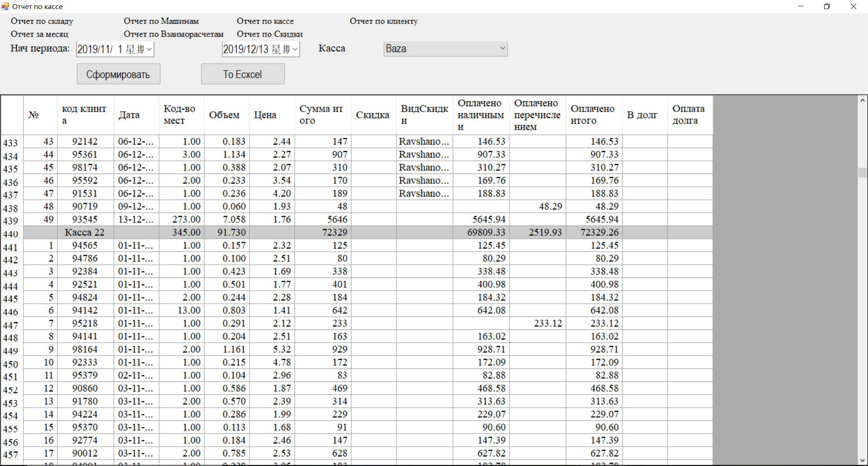This screenshot has height=466, width=868.
Task: Click the 'Оплачено итого' column header
Action: click(x=593, y=115)
